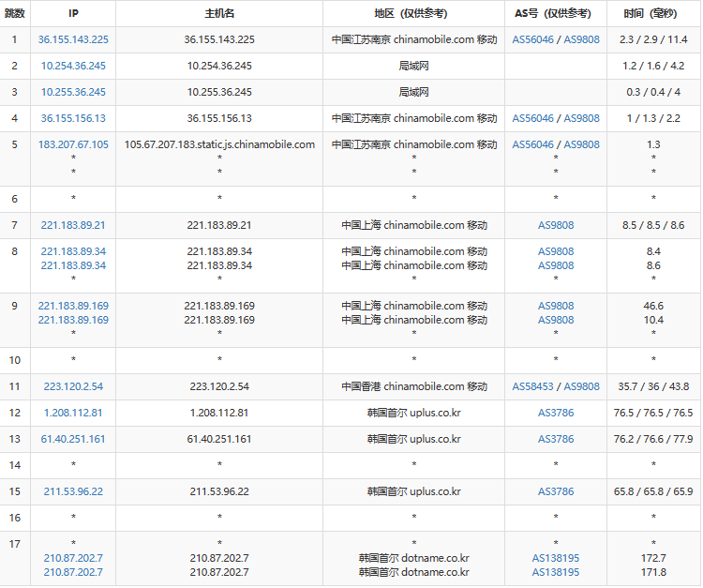Select the 中国上海 chinamobile.com 移动 region in hop 7
The image size is (703, 588).
pos(413,225)
